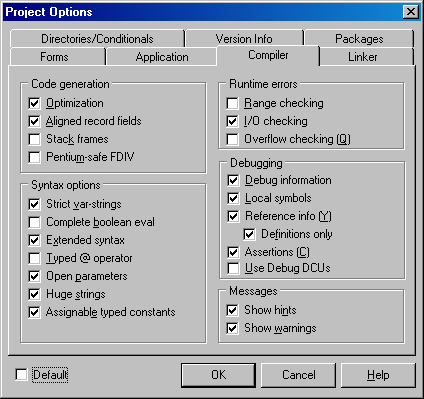Go to the Packages tab
Image resolution: width=424 pixels, height=399 pixels.
click(359, 39)
